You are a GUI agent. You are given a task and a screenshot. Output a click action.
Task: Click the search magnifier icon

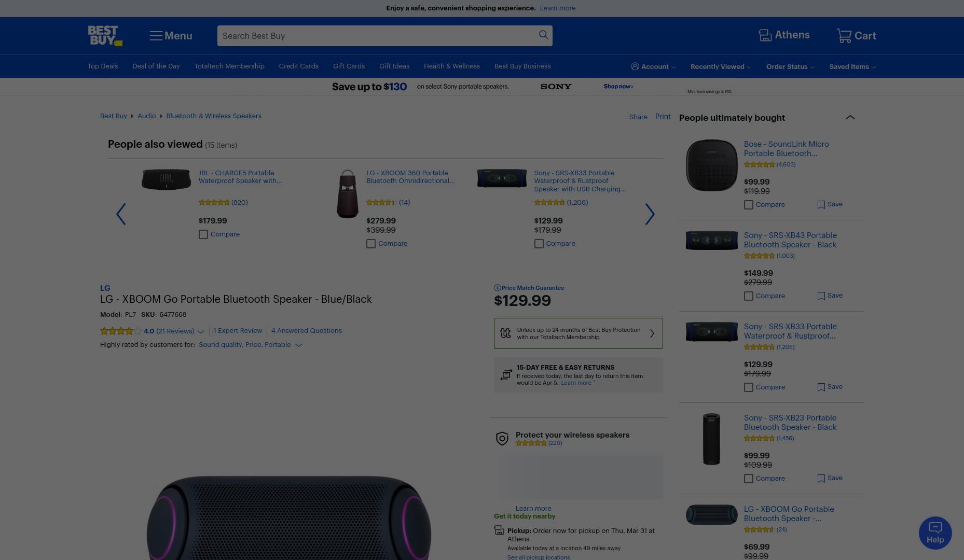543,35
